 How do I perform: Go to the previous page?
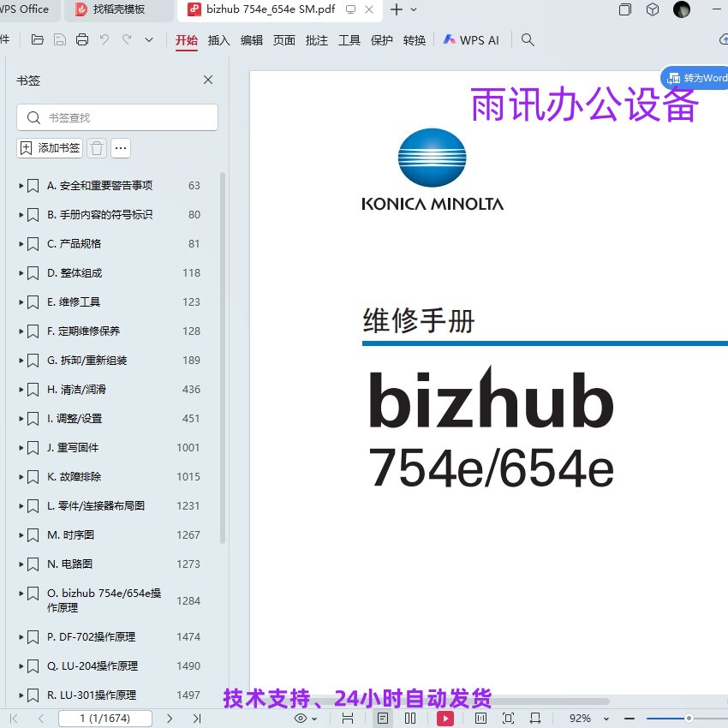(x=41, y=719)
